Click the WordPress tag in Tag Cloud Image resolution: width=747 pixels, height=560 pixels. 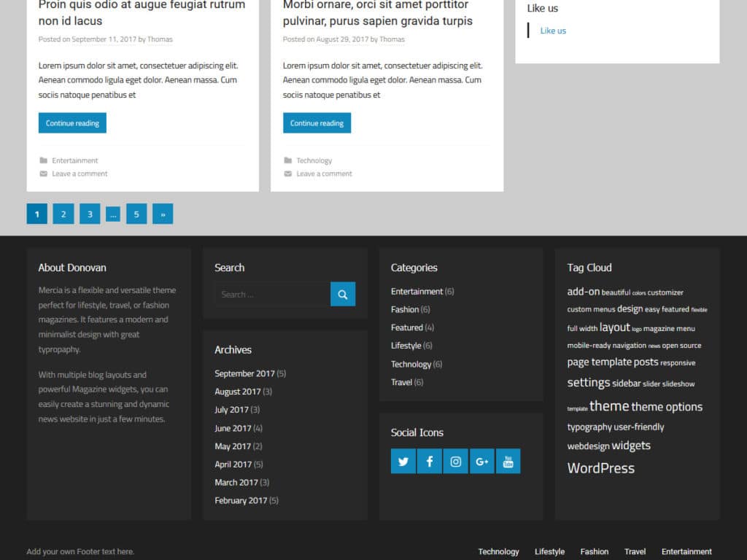click(600, 468)
